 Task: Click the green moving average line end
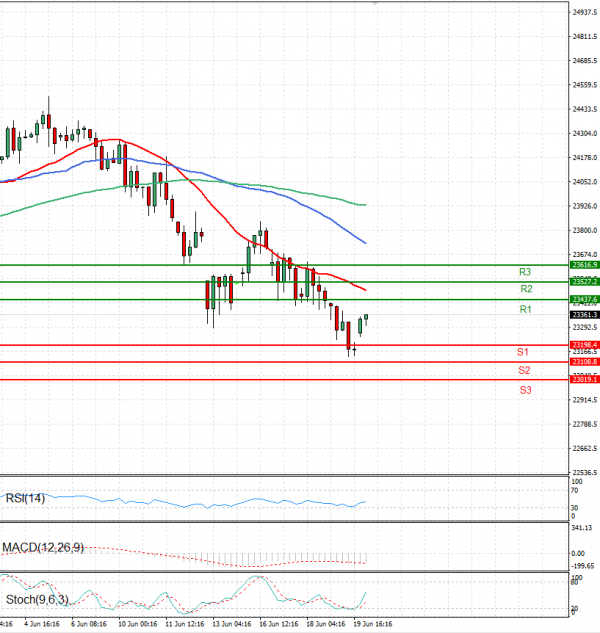365,205
